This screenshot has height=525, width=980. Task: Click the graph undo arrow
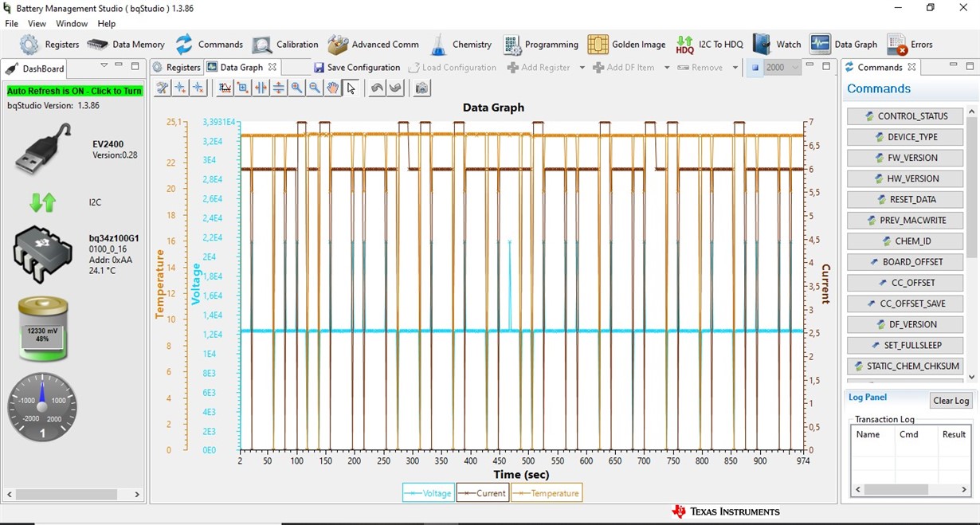(x=377, y=88)
